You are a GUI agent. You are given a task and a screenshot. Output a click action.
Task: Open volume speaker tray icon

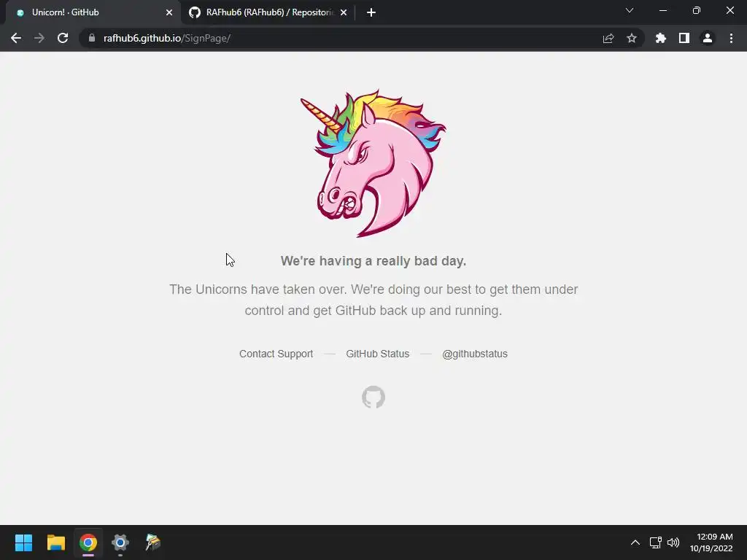(x=673, y=542)
